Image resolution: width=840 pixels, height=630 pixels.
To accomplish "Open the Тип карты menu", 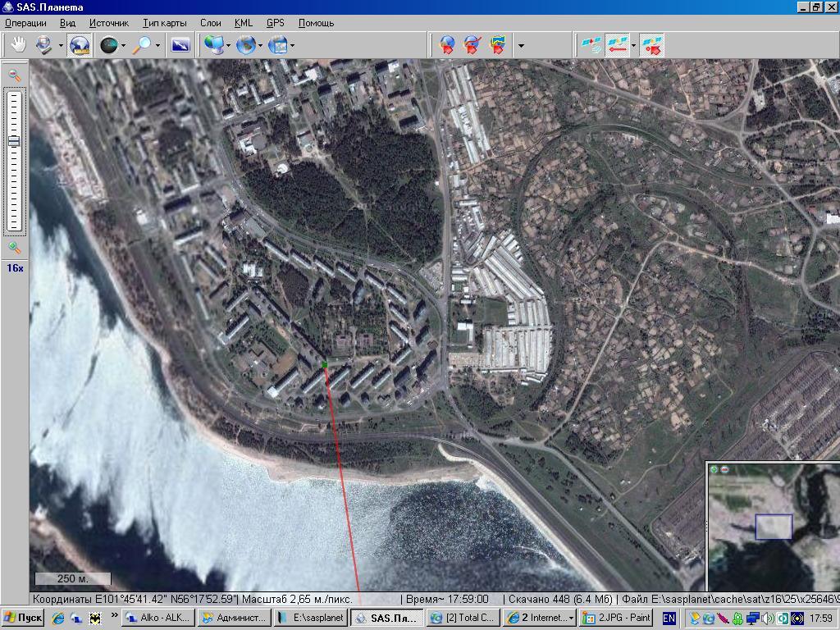I will [x=164, y=23].
